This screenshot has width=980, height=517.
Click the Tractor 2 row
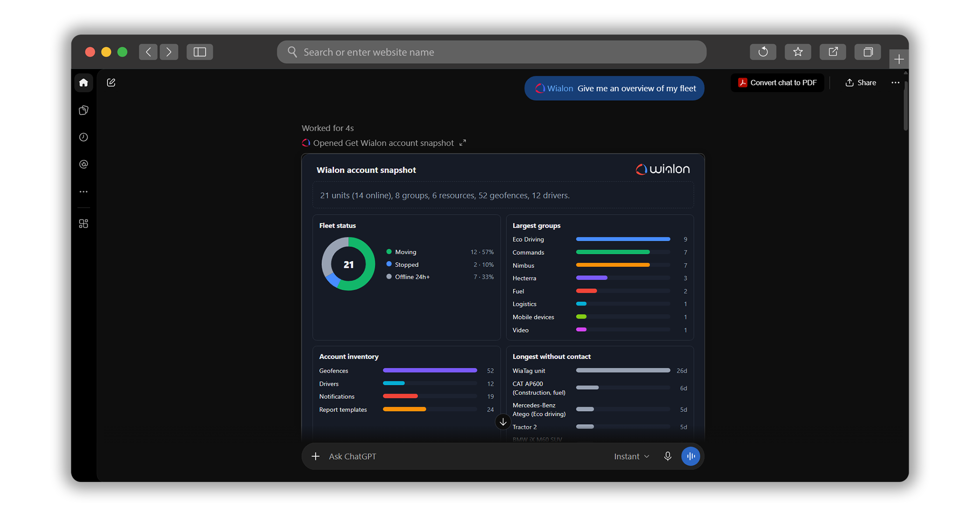tap(600, 427)
